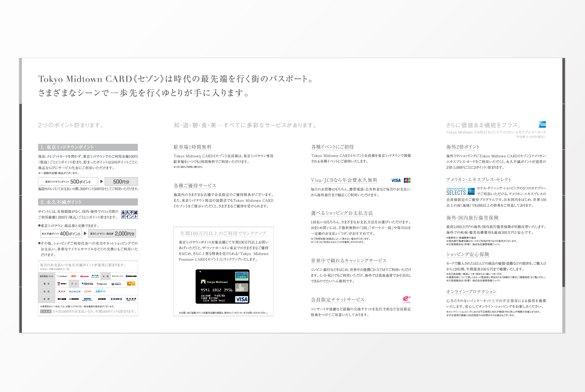This screenshot has width=585, height=392.
Task: Click the arrow between 400ポイント and 2,000円分
Action: click(85, 233)
